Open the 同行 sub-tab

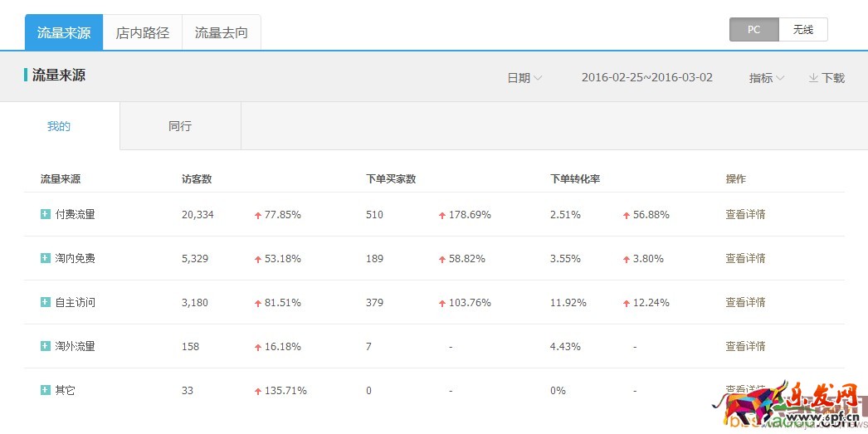pyautogui.click(x=180, y=127)
